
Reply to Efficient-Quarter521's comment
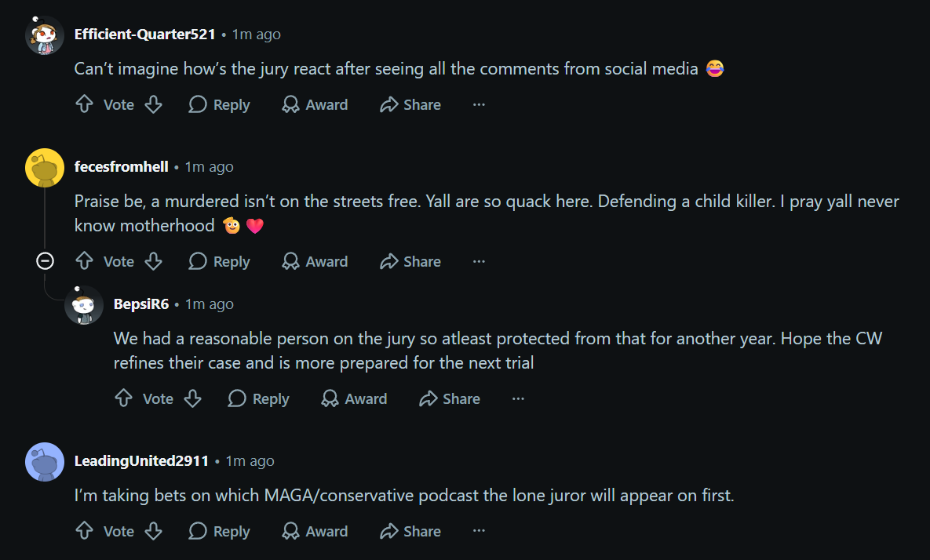point(219,104)
